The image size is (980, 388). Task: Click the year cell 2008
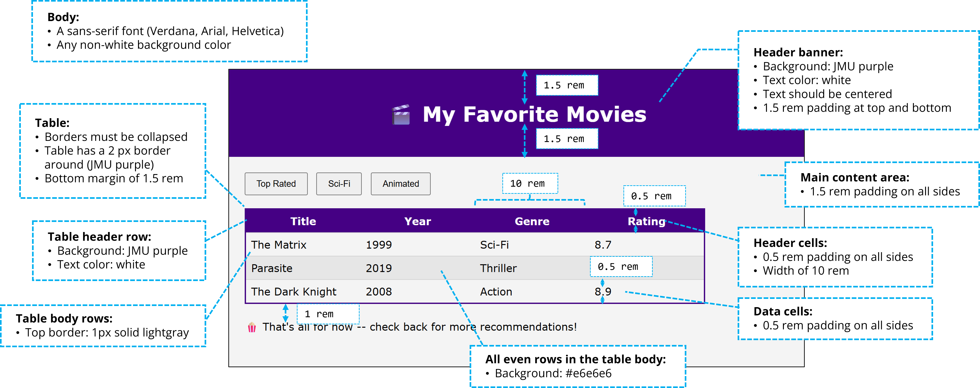click(x=417, y=292)
